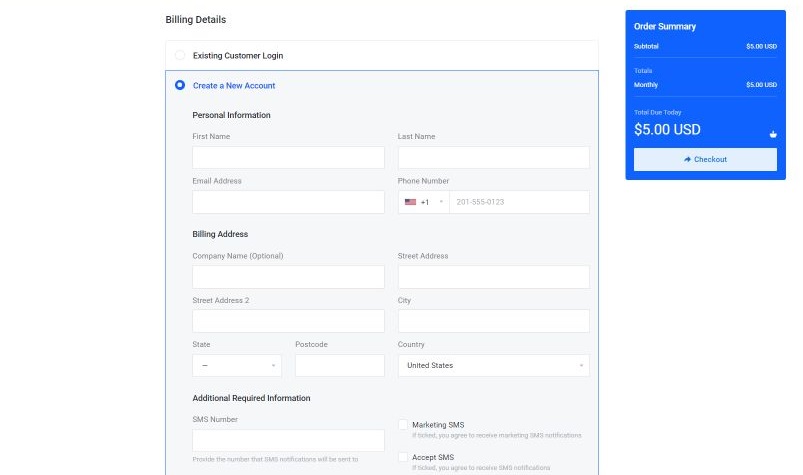This screenshot has width=803, height=475.
Task: Click SMS notifications number help text
Action: pos(276,459)
